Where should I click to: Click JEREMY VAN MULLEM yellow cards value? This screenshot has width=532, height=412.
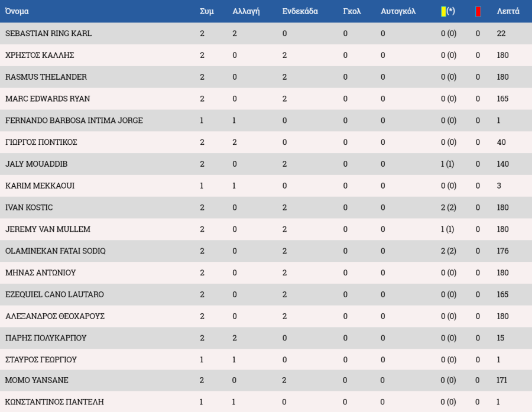[x=447, y=229]
